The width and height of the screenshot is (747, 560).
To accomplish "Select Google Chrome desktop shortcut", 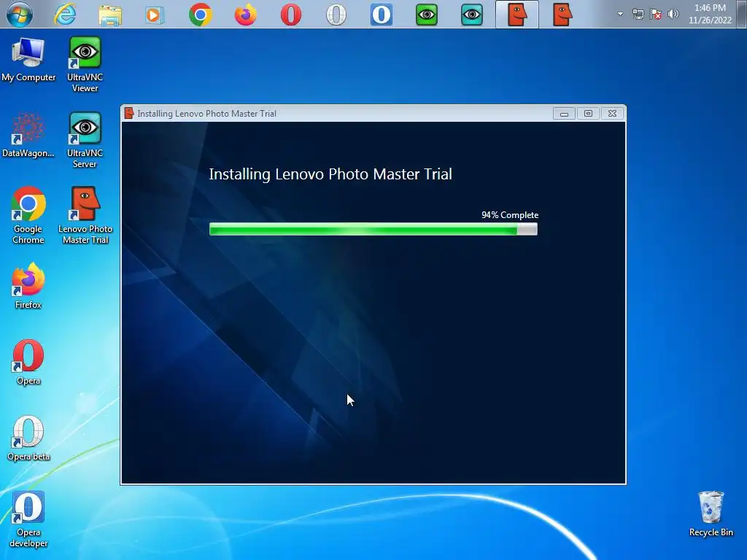I will pos(28,215).
